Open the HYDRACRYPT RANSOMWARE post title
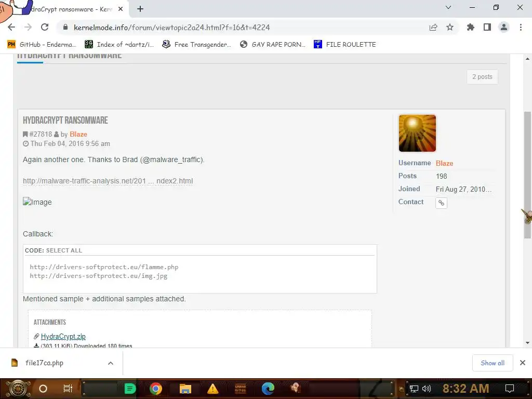Screen dimensions: 532x399 click(65, 120)
